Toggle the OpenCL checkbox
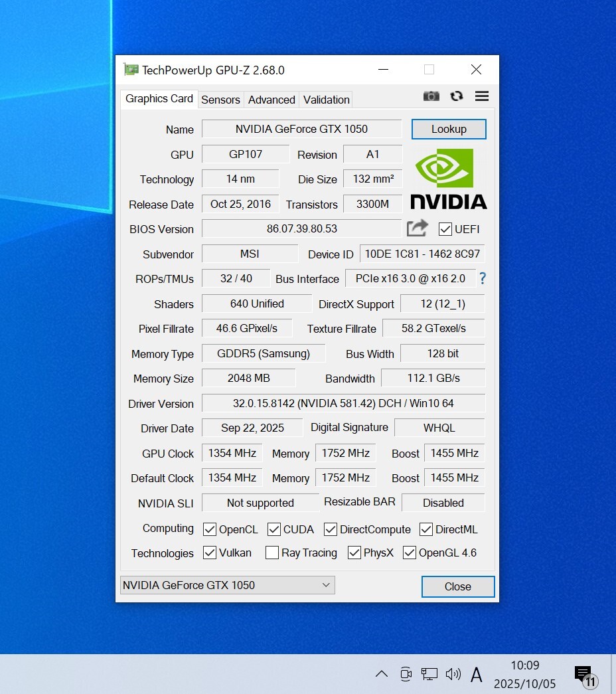616x694 pixels. [x=210, y=529]
